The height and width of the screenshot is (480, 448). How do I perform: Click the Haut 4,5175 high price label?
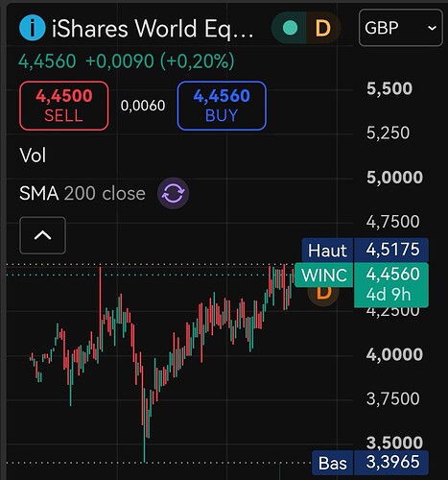pyautogui.click(x=365, y=250)
